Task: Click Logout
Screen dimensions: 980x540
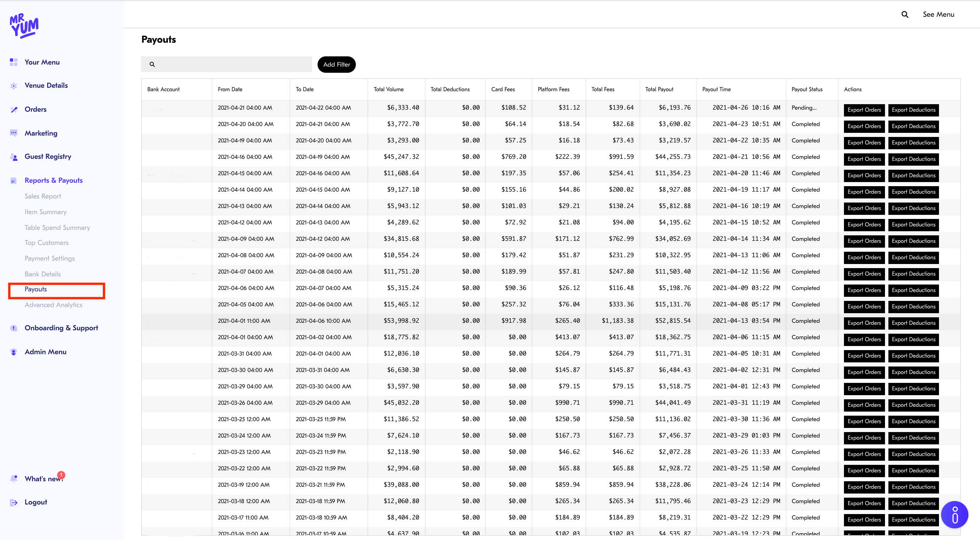Action: tap(36, 502)
